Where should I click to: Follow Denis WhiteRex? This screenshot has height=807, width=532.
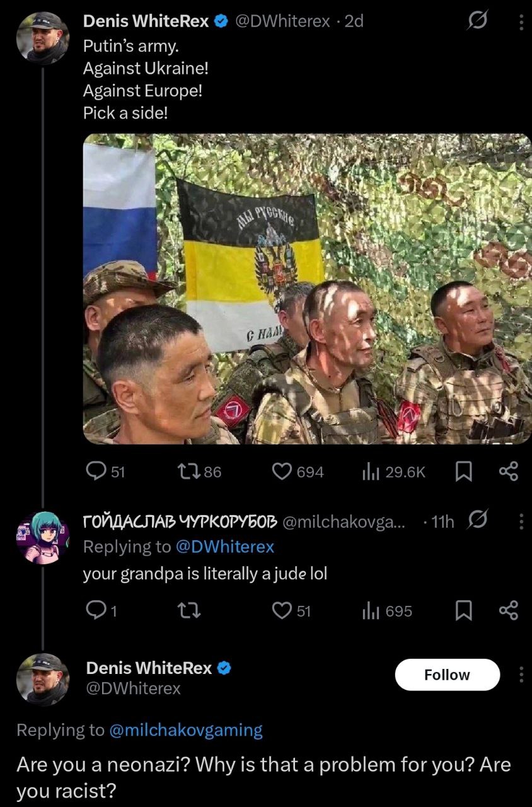tap(447, 675)
